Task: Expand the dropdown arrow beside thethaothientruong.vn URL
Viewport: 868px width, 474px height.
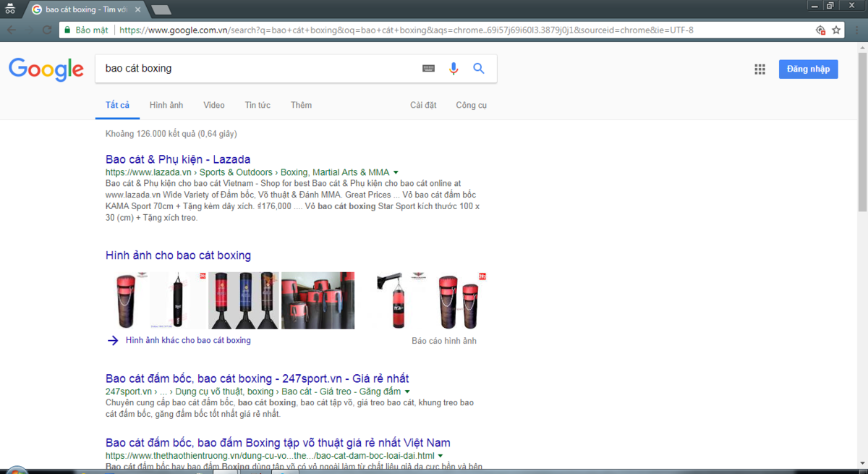Action: tap(441, 457)
